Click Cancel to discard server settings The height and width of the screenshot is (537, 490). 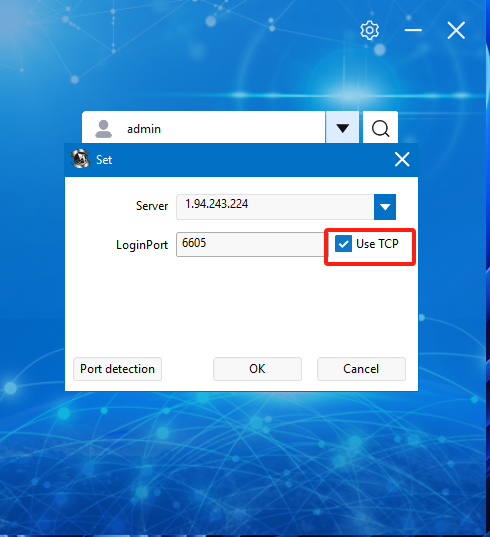[x=361, y=369]
